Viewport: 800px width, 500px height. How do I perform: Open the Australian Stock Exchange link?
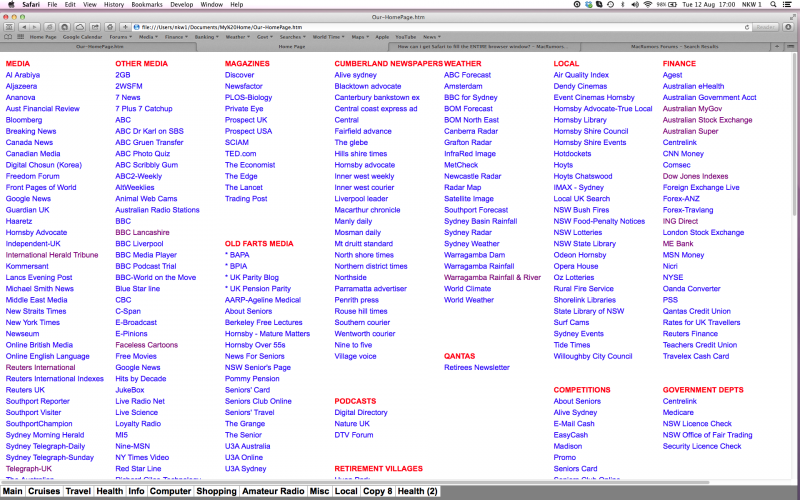pyautogui.click(x=708, y=120)
